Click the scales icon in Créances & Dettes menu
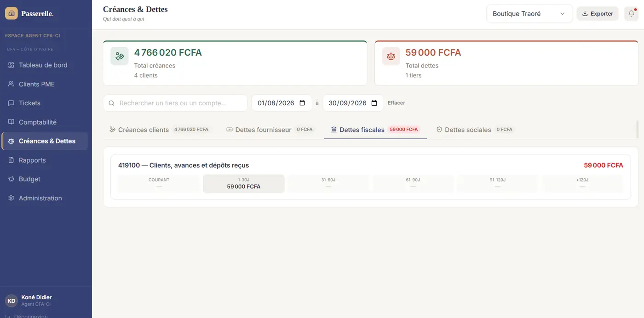The image size is (644, 318). (x=11, y=141)
